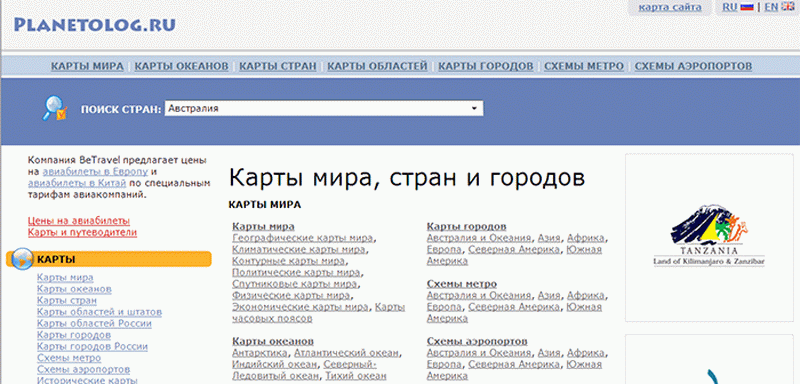Open the Тихий океан link
800x384 pixels.
(356, 376)
